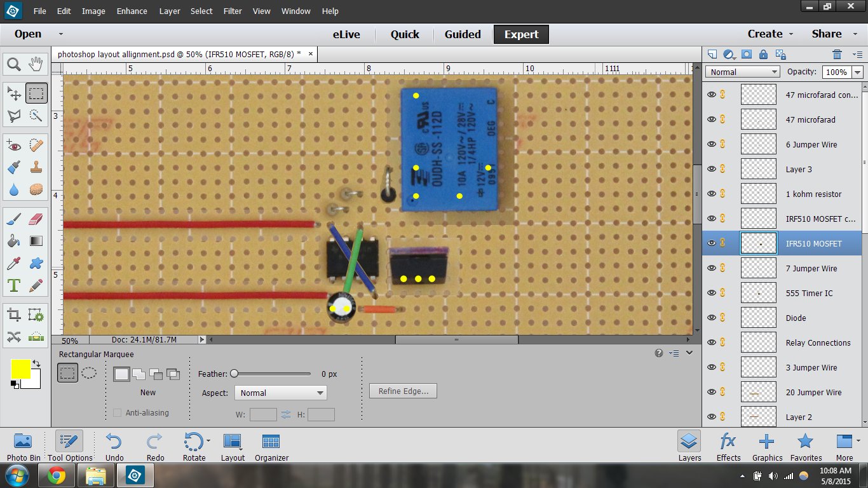
Task: Select the Paint Bucket tool
Action: coord(14,241)
